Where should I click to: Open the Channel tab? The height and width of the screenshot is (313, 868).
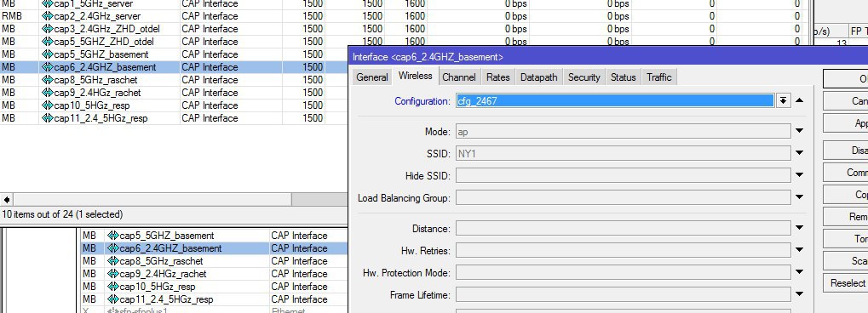[459, 77]
